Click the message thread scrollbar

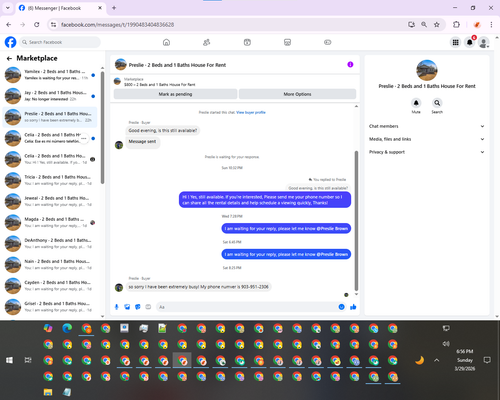(356, 221)
